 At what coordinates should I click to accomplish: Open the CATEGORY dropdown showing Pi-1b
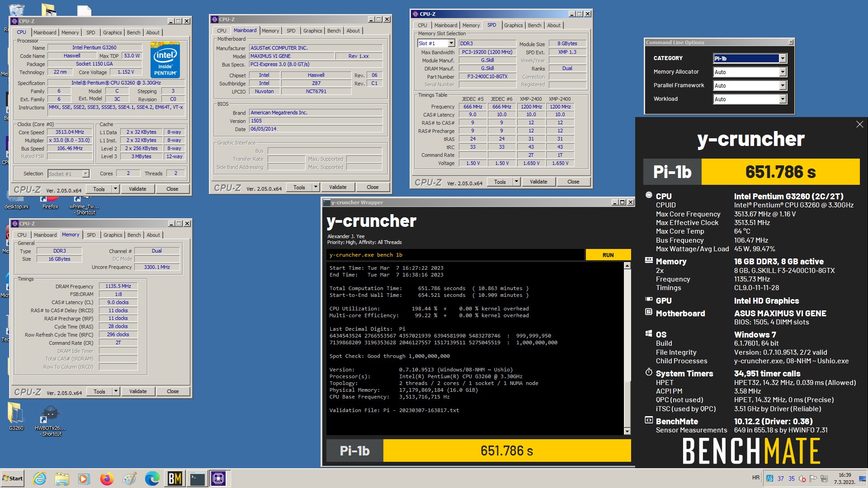pos(750,58)
